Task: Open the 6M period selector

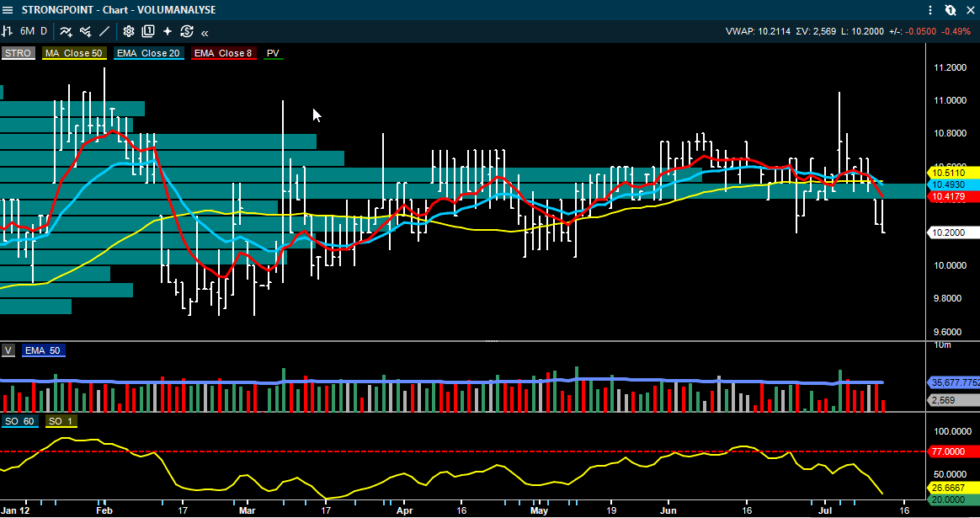Action: (x=27, y=30)
